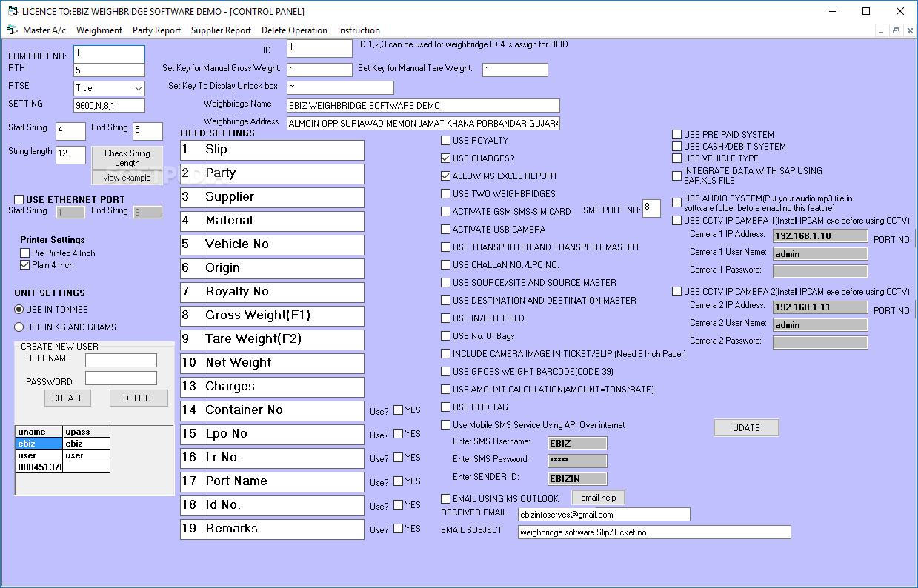The image size is (918, 588).
Task: Open the Party Report menu
Action: 156,30
